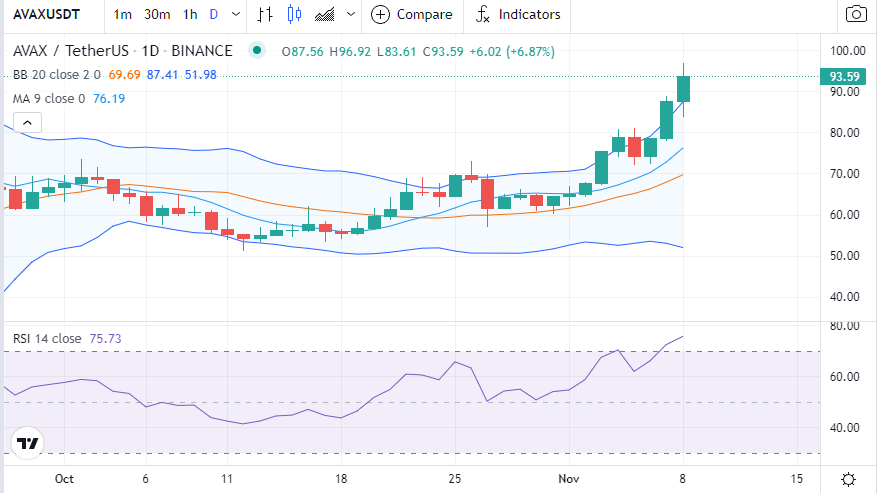The image size is (885, 493).
Task: Select the candlestick chart style icon
Action: [x=294, y=14]
